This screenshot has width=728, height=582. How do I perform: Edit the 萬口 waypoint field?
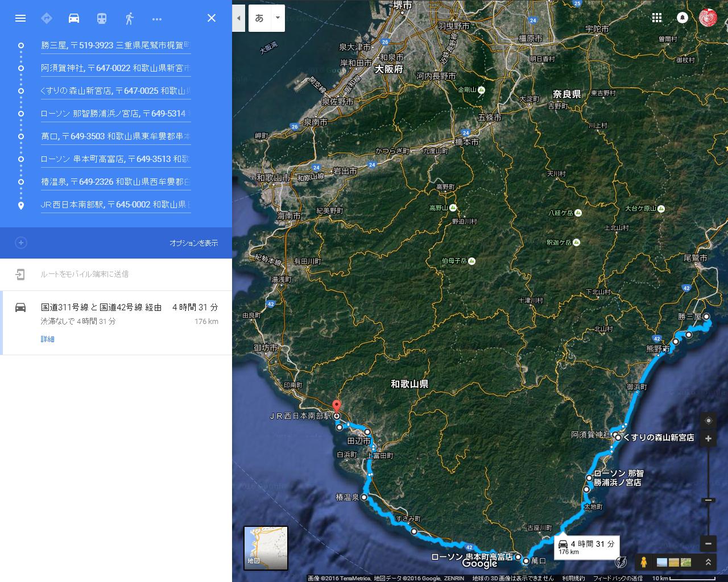(115, 136)
